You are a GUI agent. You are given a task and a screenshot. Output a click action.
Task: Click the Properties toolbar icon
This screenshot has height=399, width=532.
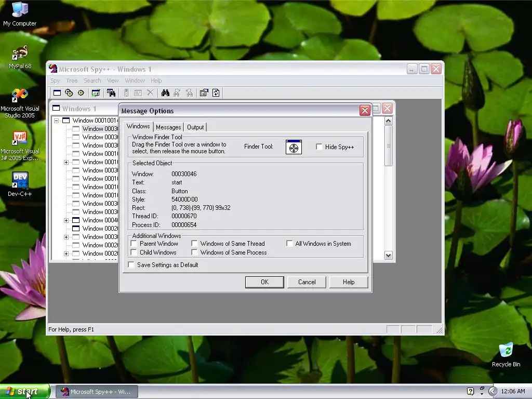point(204,93)
